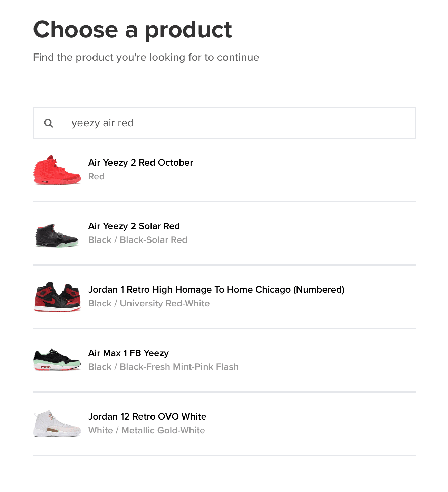Click the Jordan 12 Retro OVO White thumbnail
Viewport: 448px width, 492px height.
[57, 424]
